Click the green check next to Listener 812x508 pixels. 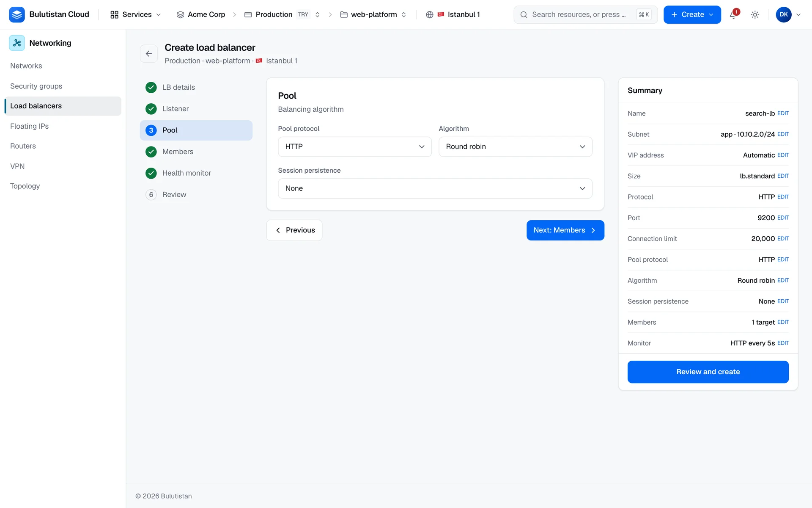click(151, 109)
